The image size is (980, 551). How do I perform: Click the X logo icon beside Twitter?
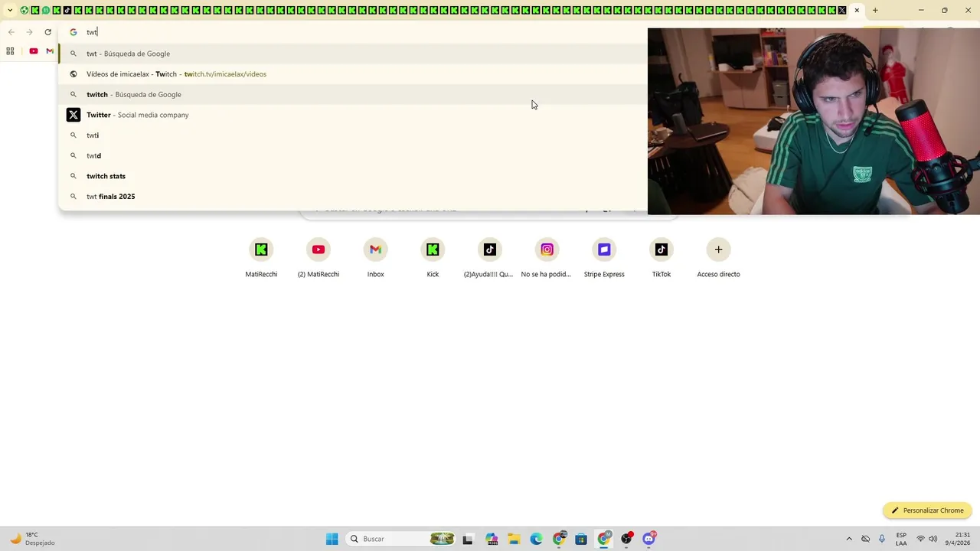point(73,115)
